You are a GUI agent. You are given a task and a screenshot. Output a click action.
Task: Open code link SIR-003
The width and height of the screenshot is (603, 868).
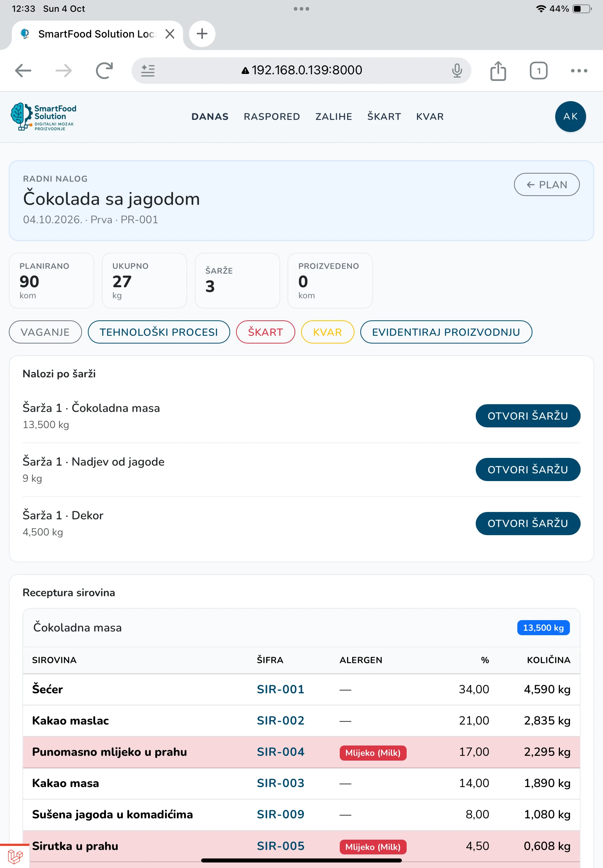(x=281, y=783)
